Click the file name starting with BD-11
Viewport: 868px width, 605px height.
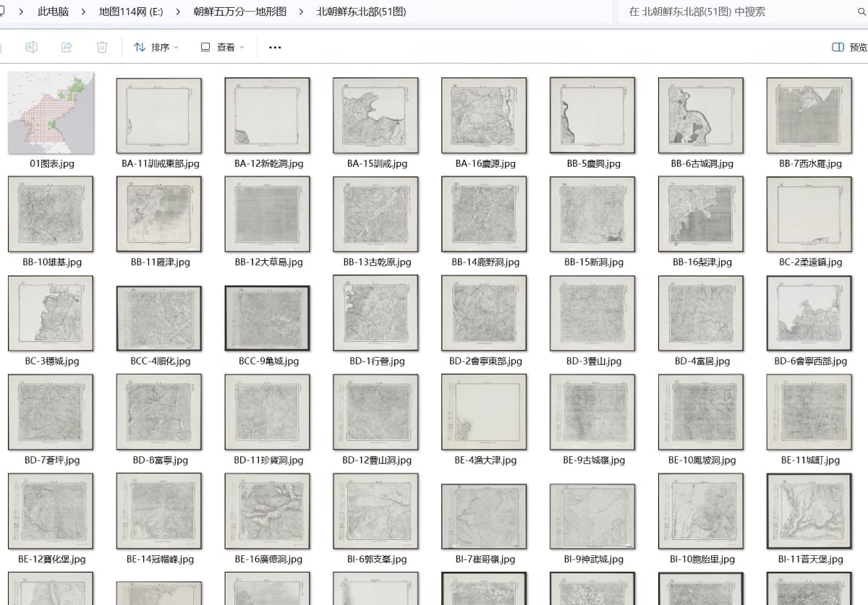pos(268,460)
